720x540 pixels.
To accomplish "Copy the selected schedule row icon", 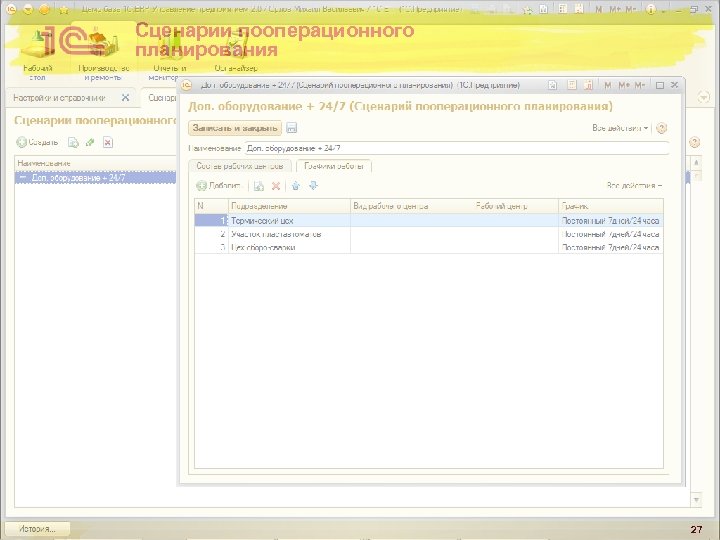I will (x=259, y=186).
